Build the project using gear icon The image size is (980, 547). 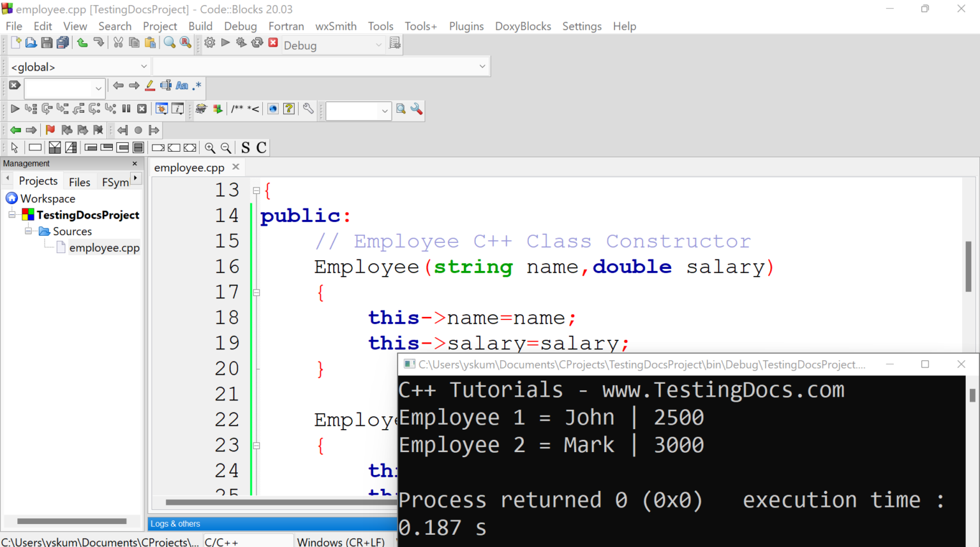point(209,43)
